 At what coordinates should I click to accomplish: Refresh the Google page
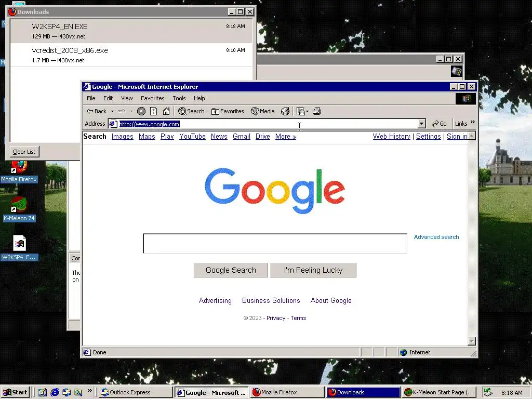(153, 111)
